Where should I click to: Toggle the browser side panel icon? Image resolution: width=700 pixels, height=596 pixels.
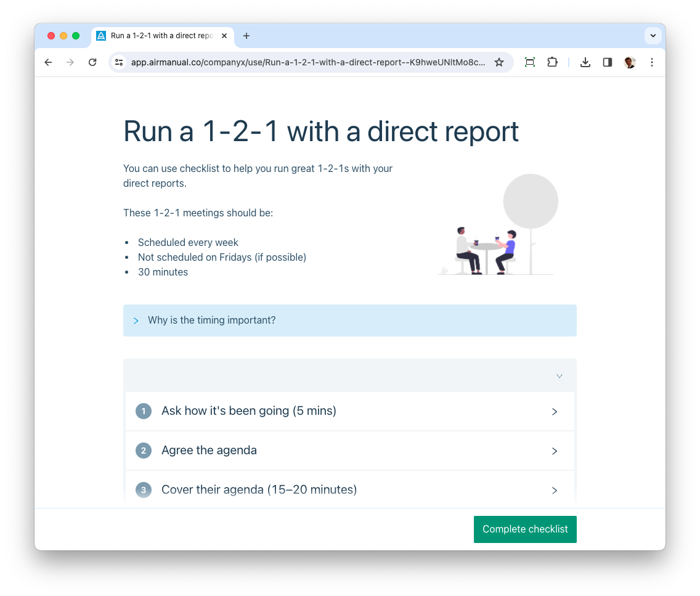pos(607,62)
